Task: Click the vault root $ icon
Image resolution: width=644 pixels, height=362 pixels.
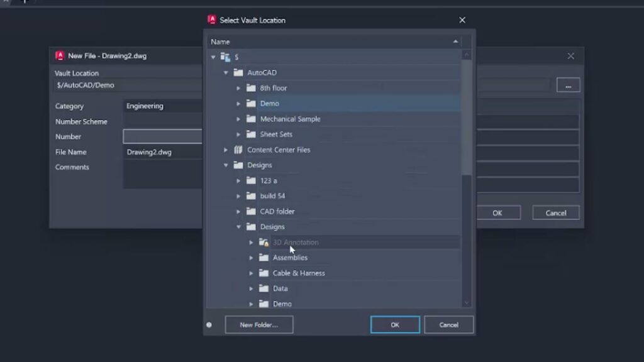Action: coord(225,57)
